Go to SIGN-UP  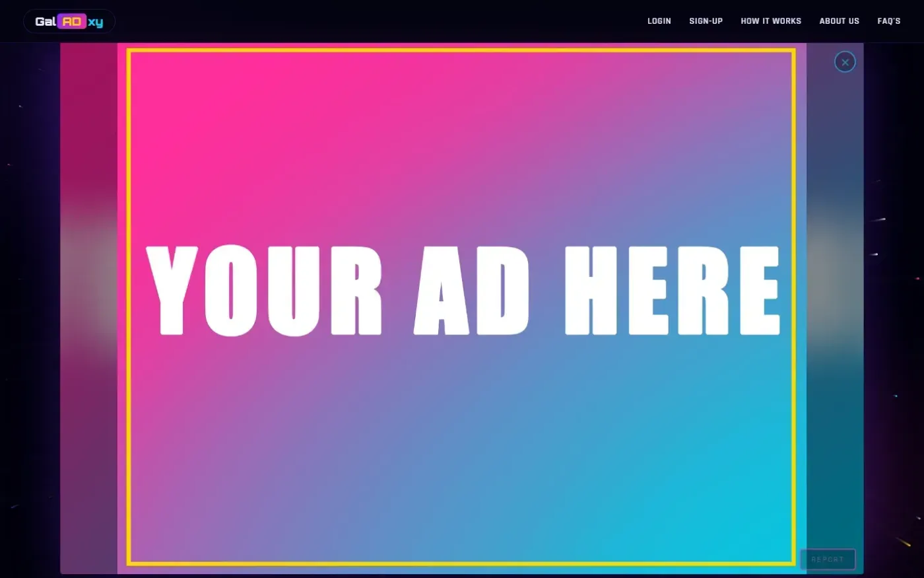pyautogui.click(x=706, y=21)
